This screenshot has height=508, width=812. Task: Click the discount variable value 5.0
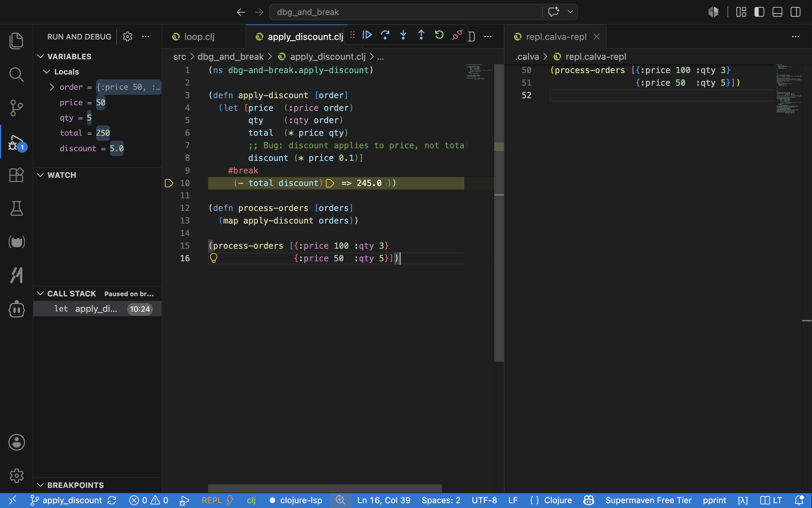(116, 149)
